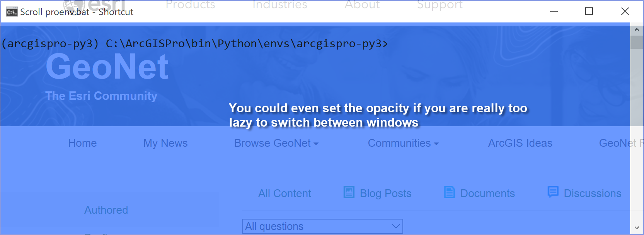Select the Discussions filter tab

tap(593, 193)
